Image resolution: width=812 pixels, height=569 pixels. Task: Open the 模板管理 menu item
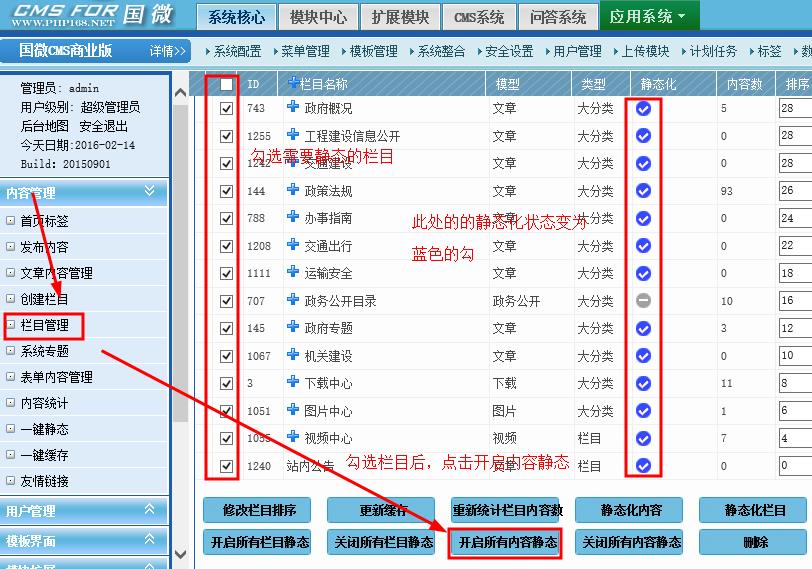(367, 51)
